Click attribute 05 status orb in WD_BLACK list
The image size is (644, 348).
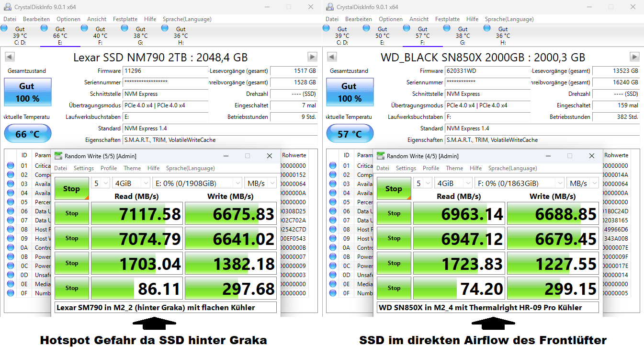click(333, 202)
